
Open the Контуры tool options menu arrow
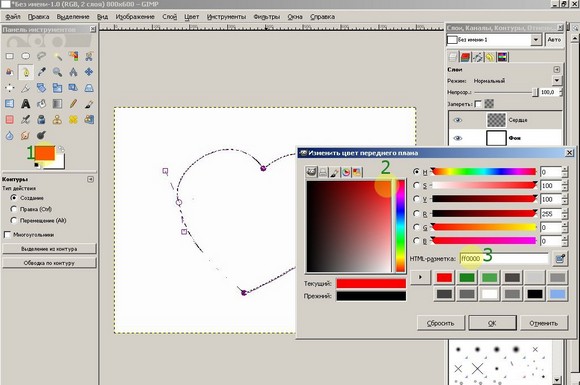click(90, 179)
